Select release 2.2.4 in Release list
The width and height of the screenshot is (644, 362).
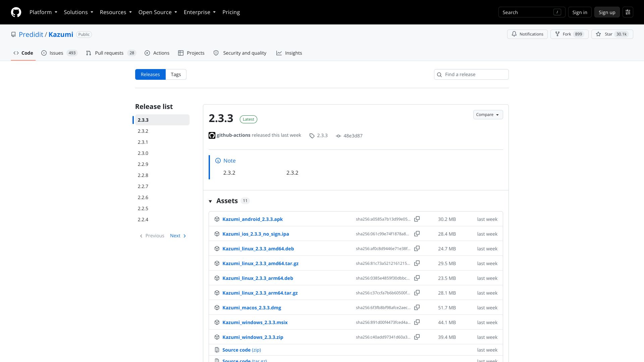pos(162,220)
